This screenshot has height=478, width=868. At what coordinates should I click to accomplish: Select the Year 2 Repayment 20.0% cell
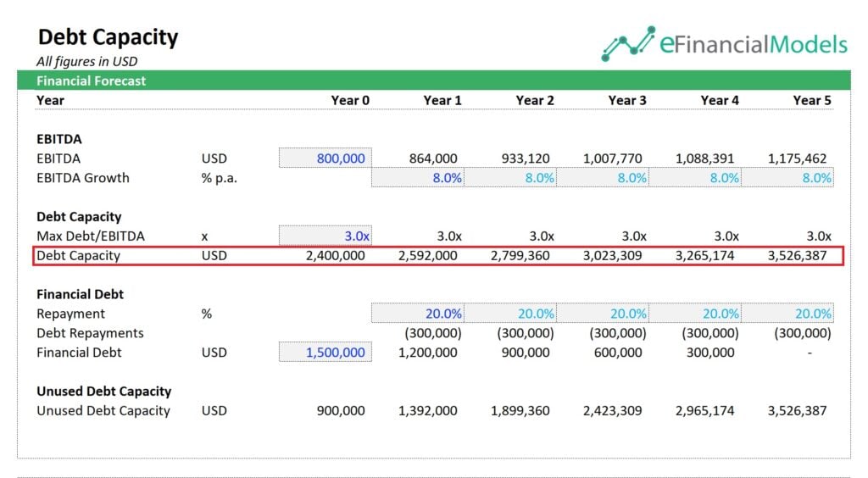[510, 313]
